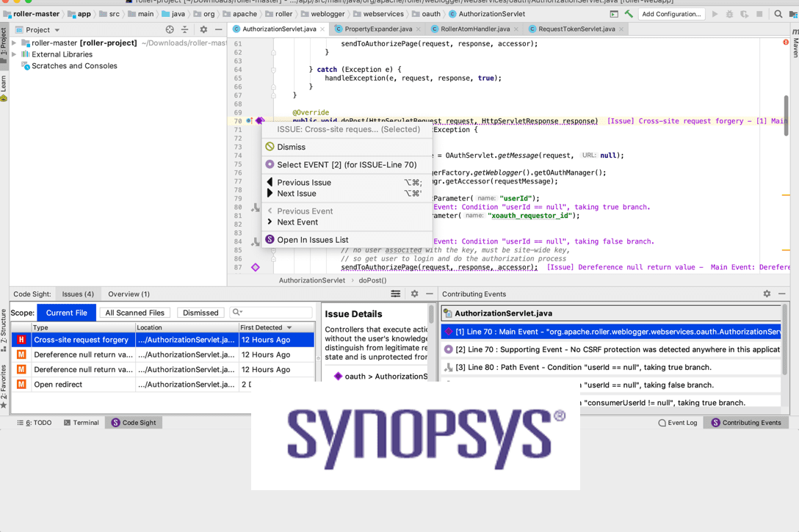Open the Structure side panel
This screenshot has width=799, height=532.
(4, 330)
